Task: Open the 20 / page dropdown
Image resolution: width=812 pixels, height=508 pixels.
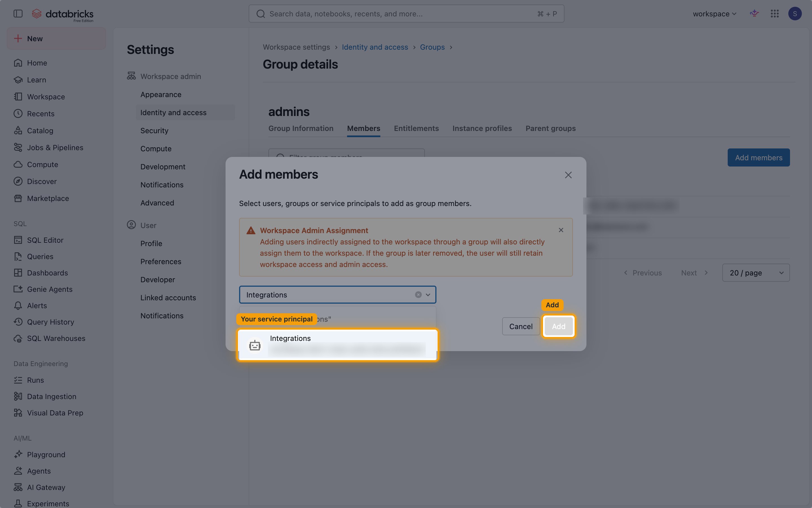Action: click(756, 273)
